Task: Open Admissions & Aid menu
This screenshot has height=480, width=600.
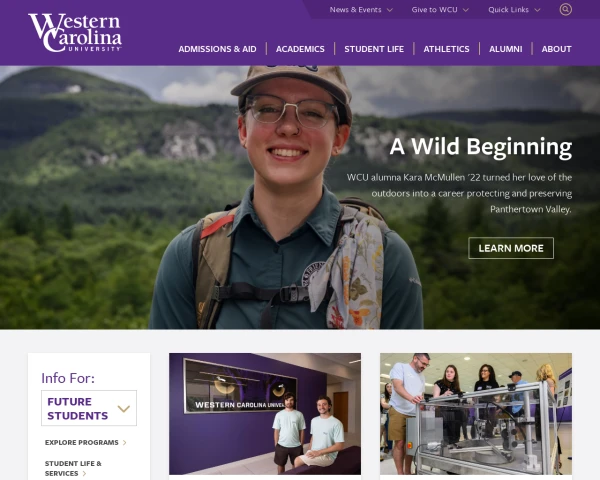Action: [x=217, y=49]
